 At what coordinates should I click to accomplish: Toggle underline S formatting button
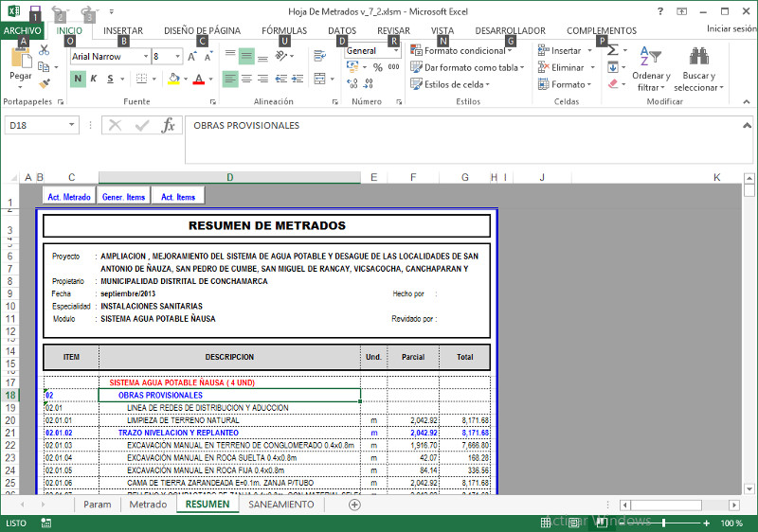111,79
